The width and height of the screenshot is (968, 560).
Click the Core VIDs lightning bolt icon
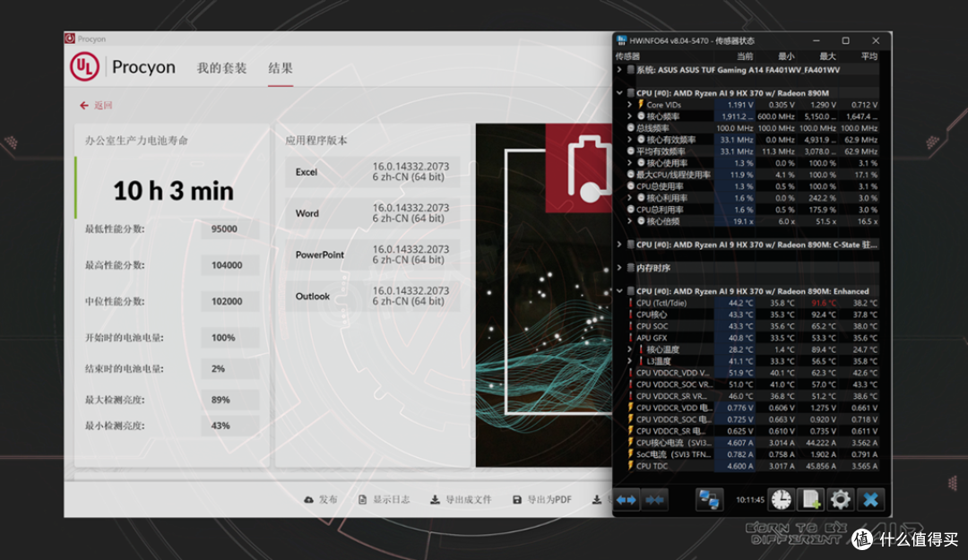(x=641, y=105)
